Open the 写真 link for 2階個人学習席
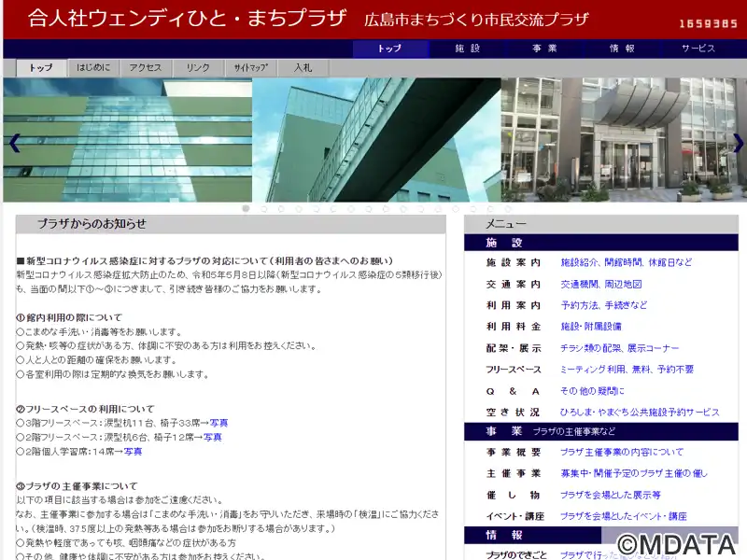 133,452
